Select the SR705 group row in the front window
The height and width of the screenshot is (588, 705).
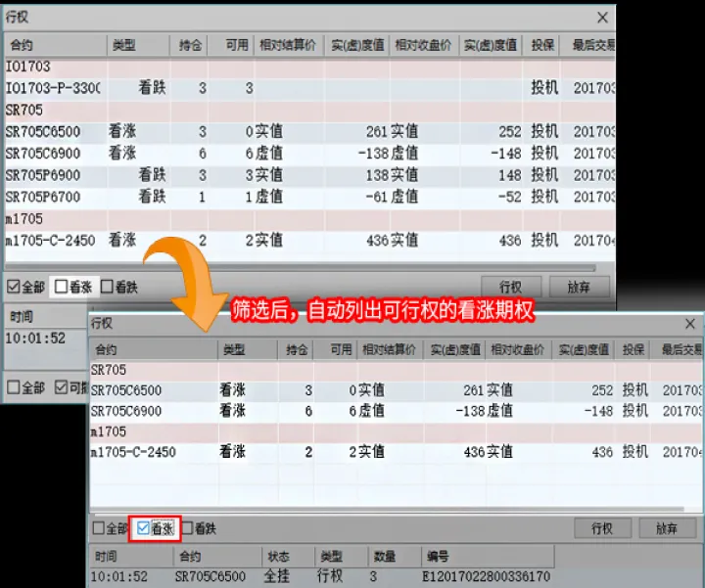pyautogui.click(x=397, y=370)
